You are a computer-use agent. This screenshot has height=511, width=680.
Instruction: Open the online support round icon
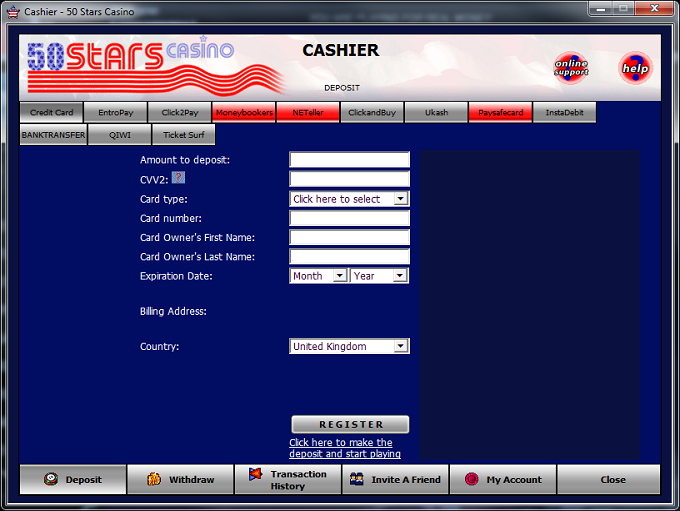[x=571, y=68]
